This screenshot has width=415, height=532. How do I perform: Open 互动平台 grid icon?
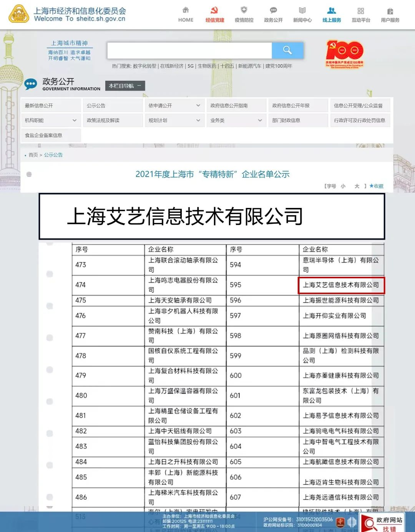[x=361, y=11]
